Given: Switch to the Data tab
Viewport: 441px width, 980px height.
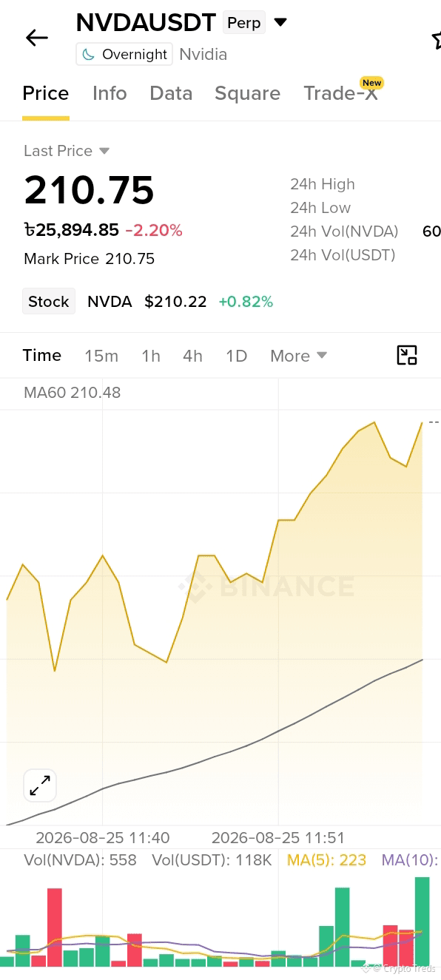Looking at the screenshot, I should tap(171, 93).
